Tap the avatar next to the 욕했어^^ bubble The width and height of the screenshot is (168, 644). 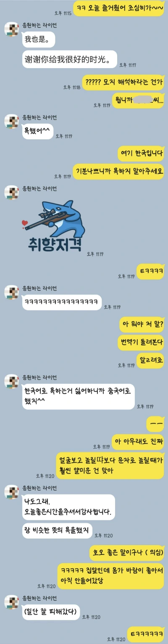(x=11, y=121)
